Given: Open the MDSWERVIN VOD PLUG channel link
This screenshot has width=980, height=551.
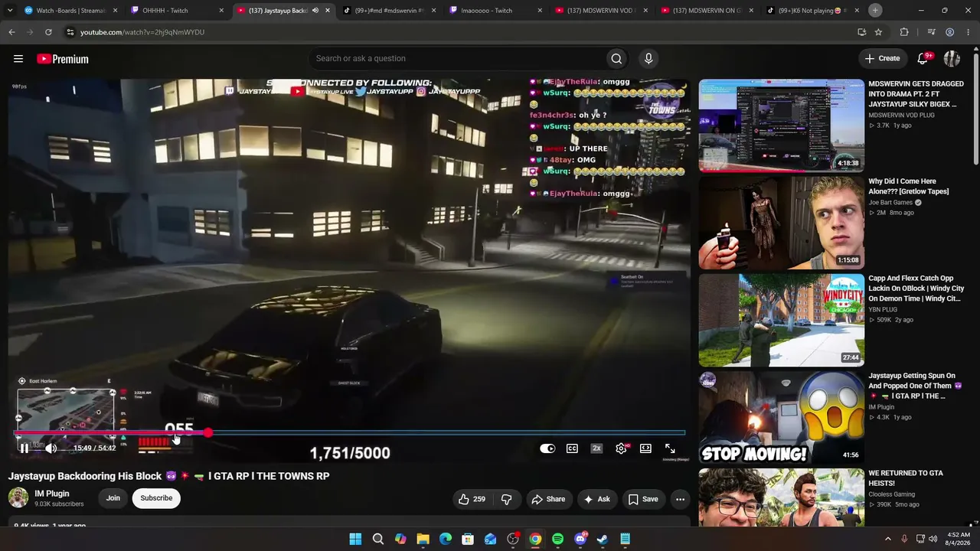Looking at the screenshot, I should coord(901,115).
